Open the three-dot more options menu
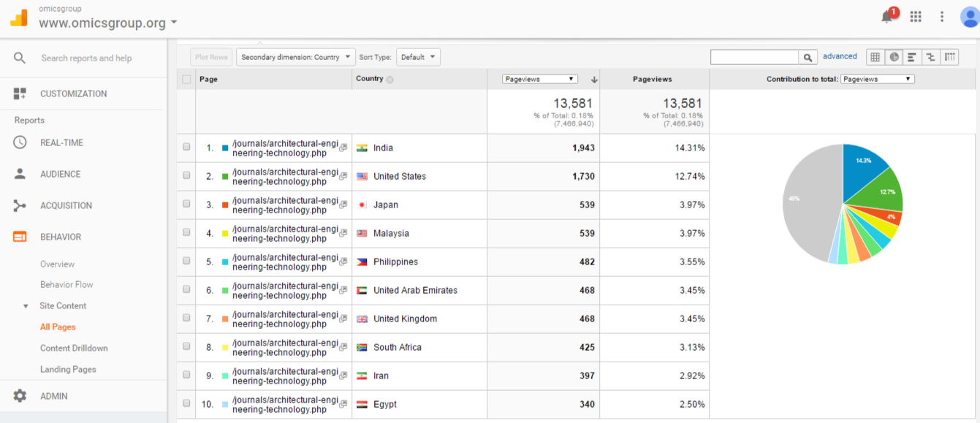Viewport: 980px width, 423px height. tap(942, 16)
